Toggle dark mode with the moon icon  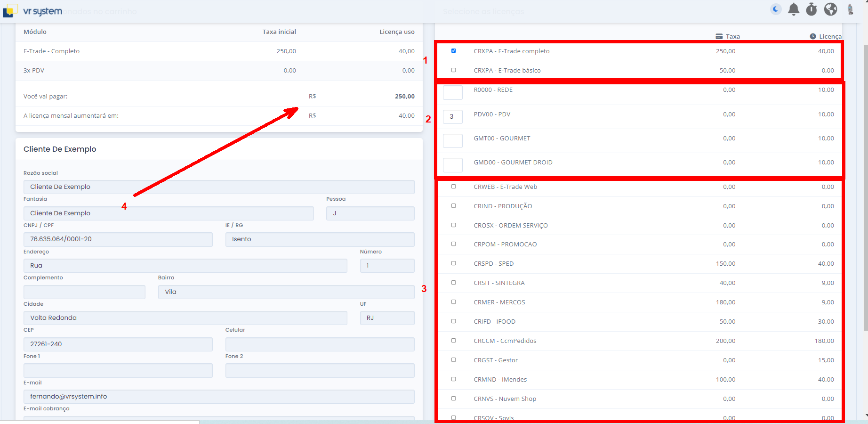(776, 9)
